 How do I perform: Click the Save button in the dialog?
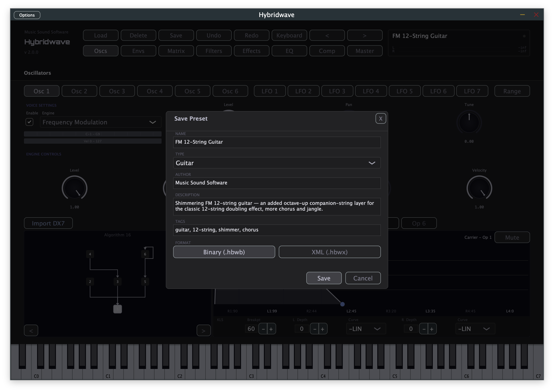(x=324, y=278)
